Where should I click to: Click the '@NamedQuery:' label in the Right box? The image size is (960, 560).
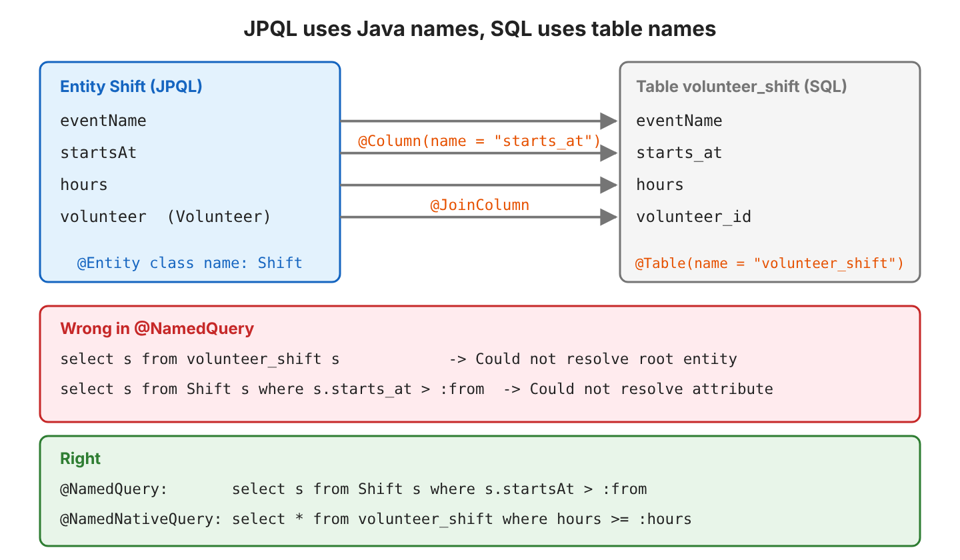click(114, 489)
